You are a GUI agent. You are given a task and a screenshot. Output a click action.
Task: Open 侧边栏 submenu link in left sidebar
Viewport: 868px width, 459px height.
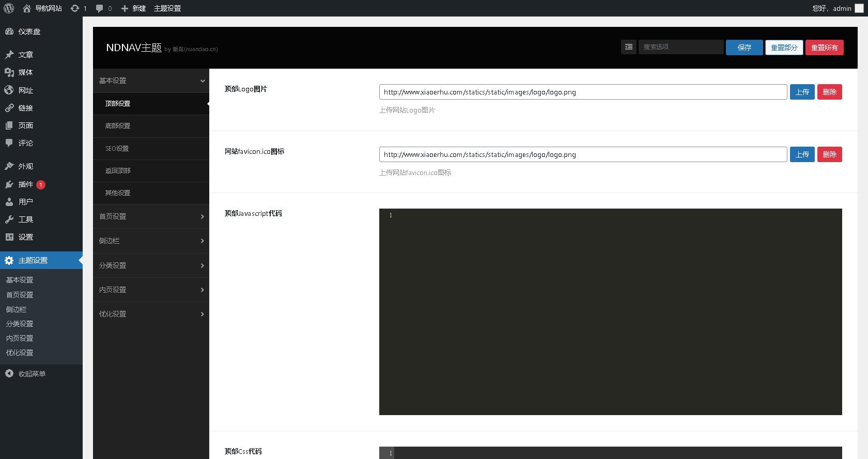[x=17, y=309]
